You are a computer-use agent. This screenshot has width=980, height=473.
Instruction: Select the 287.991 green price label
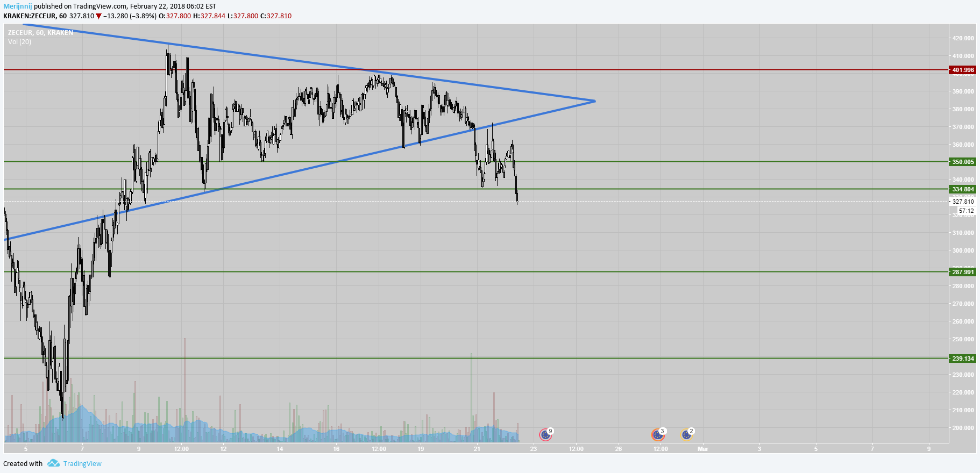click(x=963, y=272)
